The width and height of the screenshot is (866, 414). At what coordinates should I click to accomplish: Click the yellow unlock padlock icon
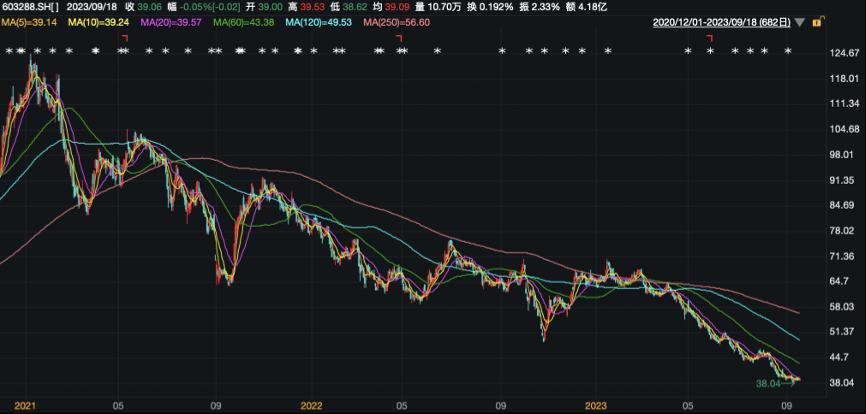click(x=817, y=22)
